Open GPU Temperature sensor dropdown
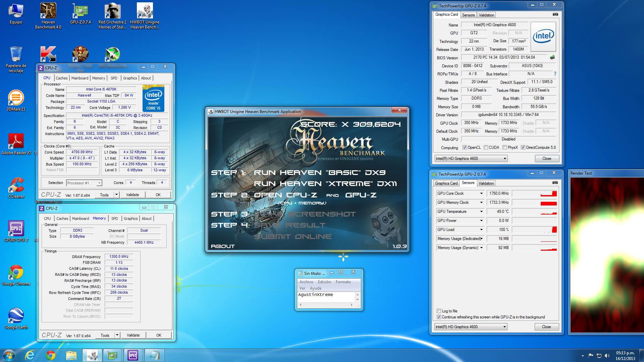 (481, 212)
